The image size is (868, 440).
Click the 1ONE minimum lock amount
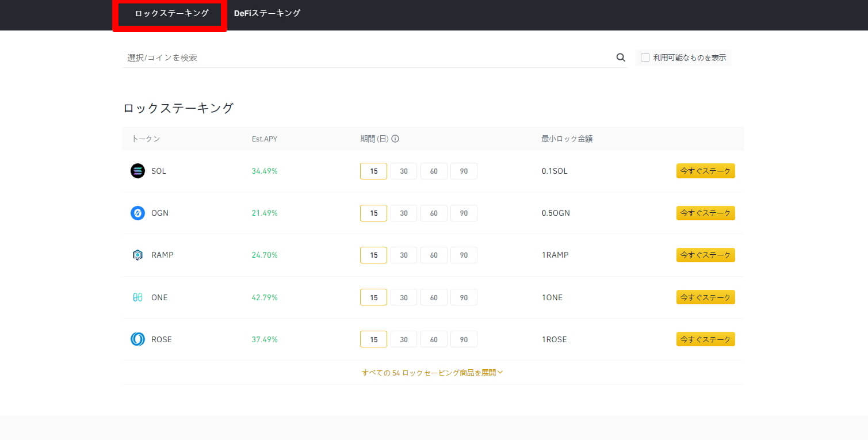pyautogui.click(x=552, y=297)
